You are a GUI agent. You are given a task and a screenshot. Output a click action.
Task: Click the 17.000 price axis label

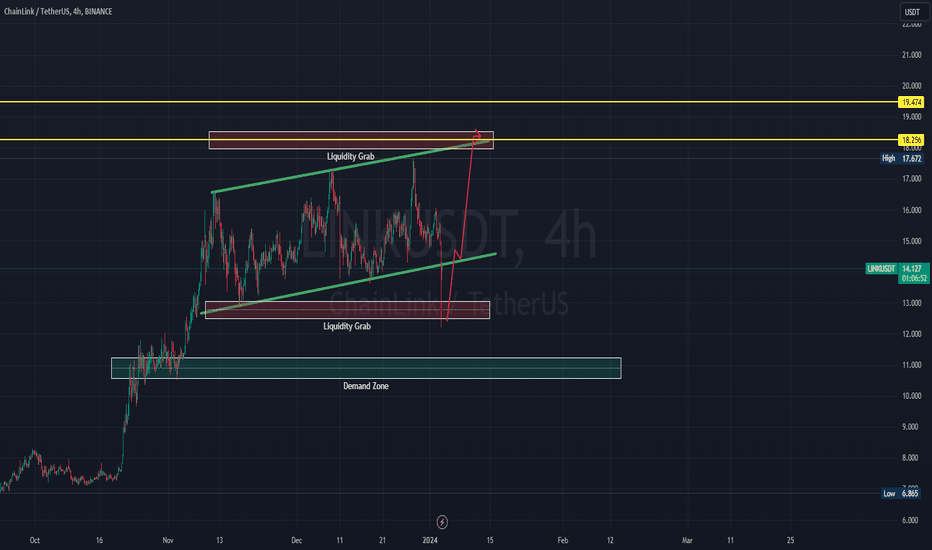pyautogui.click(x=912, y=179)
